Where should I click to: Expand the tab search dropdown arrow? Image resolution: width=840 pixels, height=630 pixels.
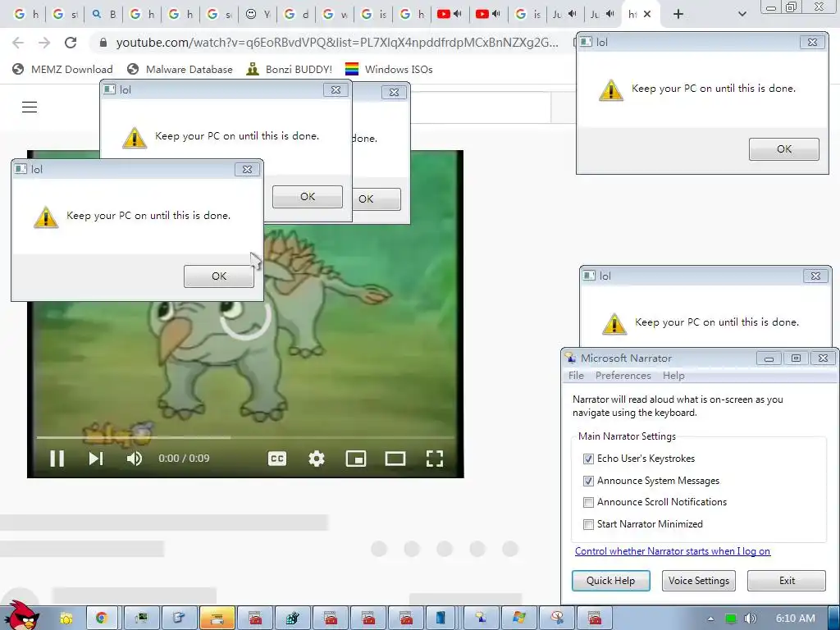[742, 15]
